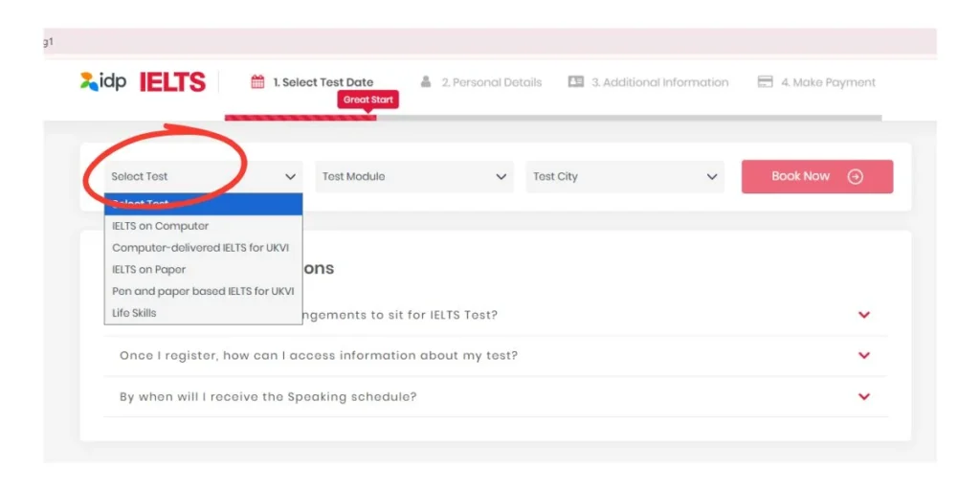Open the Test Module dropdown
Viewport: 980px width, 490px height.
414,177
